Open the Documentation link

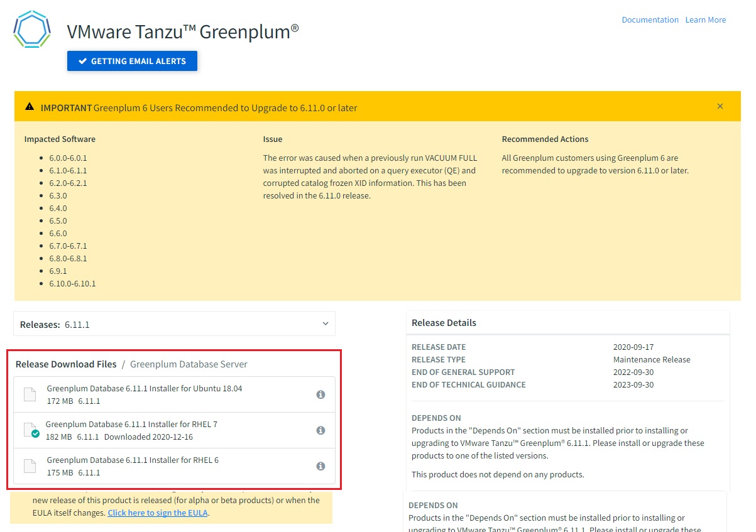pos(650,19)
